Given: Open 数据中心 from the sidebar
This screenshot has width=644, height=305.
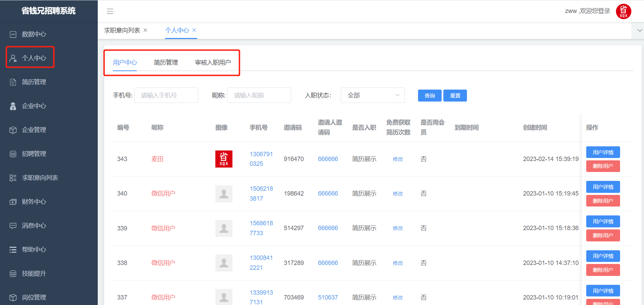Looking at the screenshot, I should click(x=34, y=34).
